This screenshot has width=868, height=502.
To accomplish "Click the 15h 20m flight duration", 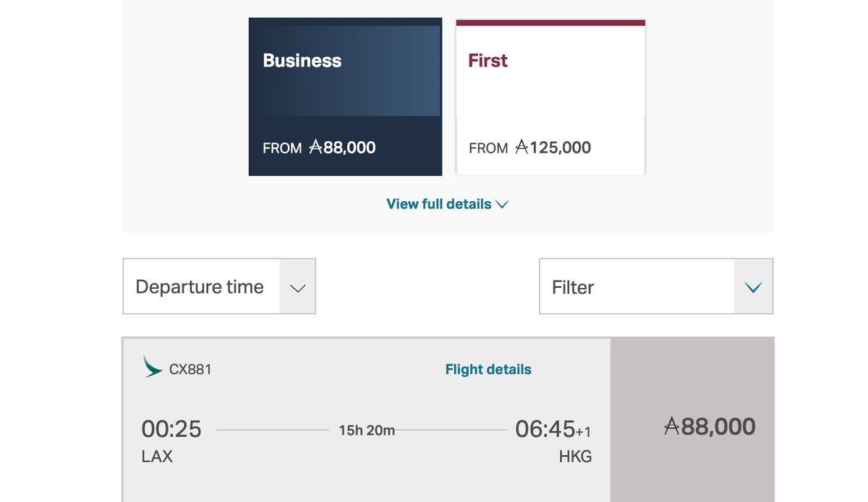I will [367, 430].
